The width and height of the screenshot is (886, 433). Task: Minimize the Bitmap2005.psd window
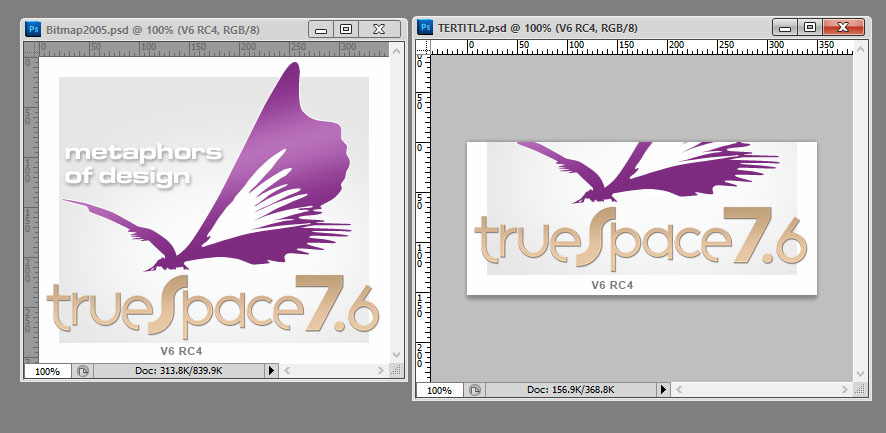[x=321, y=29]
